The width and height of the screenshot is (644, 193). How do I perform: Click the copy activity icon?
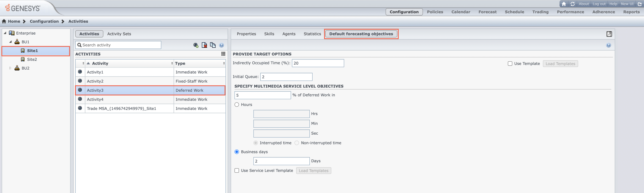pos(213,45)
